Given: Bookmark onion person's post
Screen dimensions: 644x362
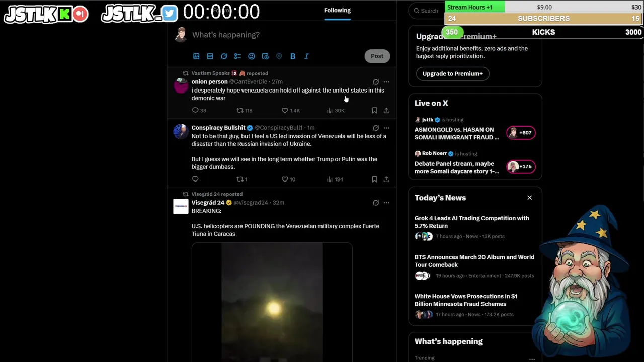Looking at the screenshot, I should 374,110.
